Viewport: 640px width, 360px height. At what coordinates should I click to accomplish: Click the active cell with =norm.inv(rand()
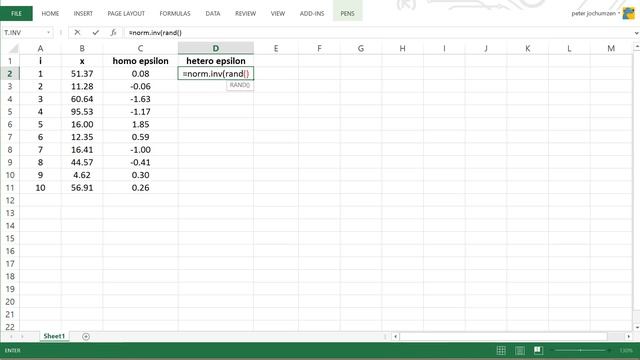click(x=216, y=74)
